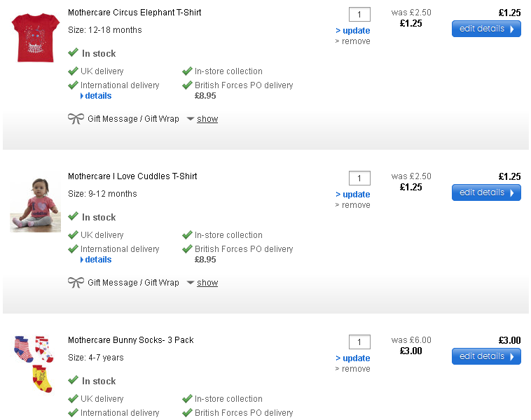
Task: Show gift wrap options for Circus Elephant T-Shirt
Action: point(207,119)
